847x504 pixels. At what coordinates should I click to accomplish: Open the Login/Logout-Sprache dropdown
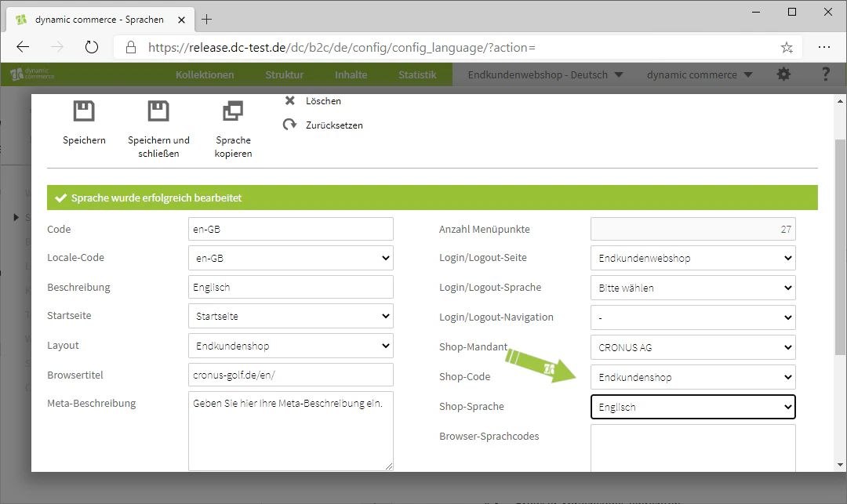[693, 288]
